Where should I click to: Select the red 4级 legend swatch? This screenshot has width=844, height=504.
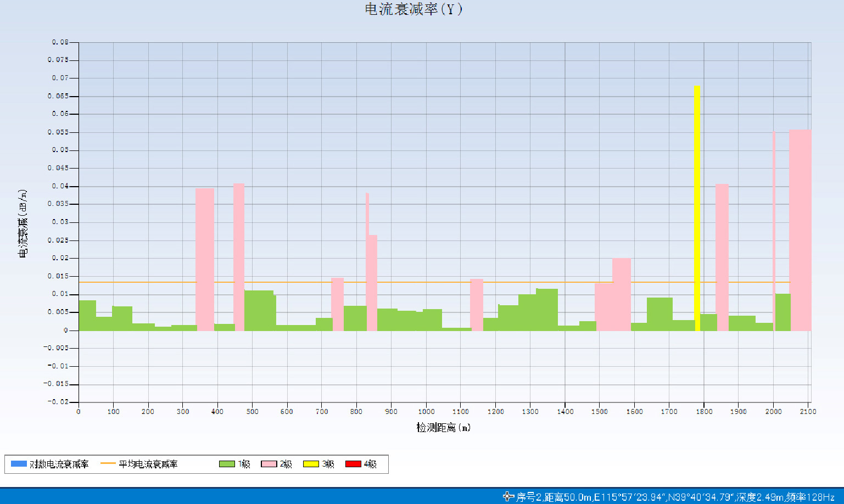[353, 464]
